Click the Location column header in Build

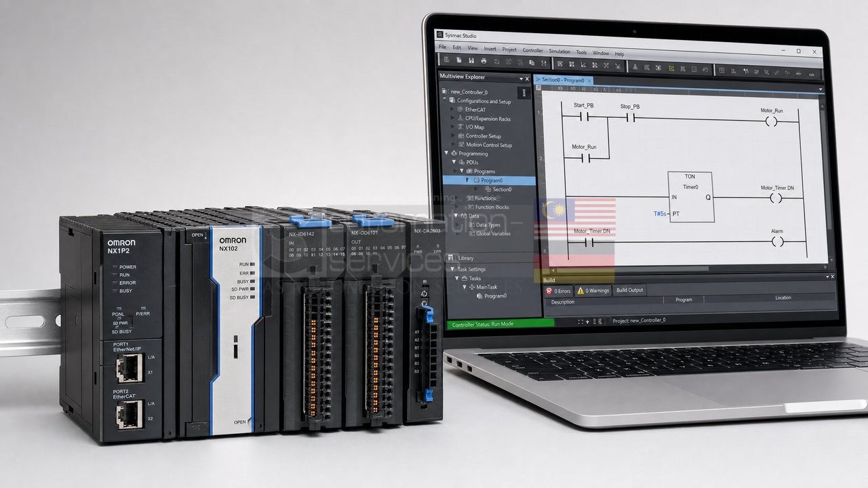783,298
